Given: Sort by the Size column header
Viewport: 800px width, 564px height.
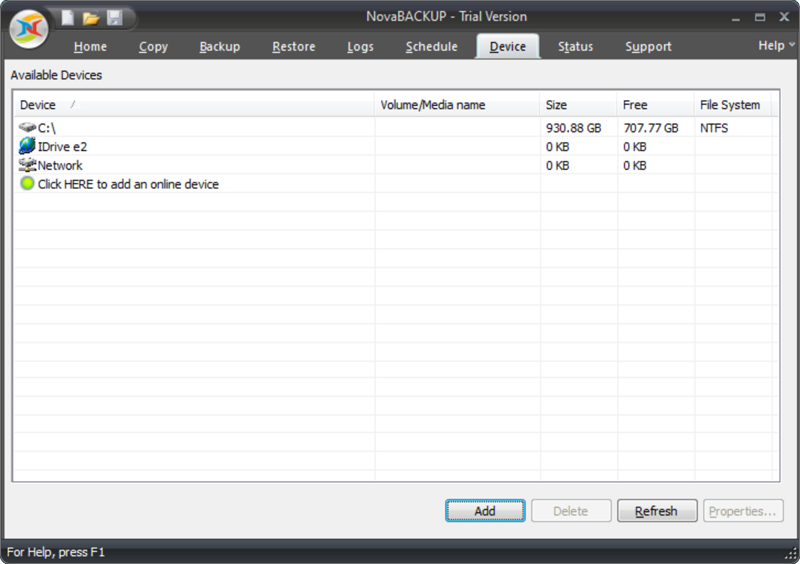Looking at the screenshot, I should click(579, 105).
